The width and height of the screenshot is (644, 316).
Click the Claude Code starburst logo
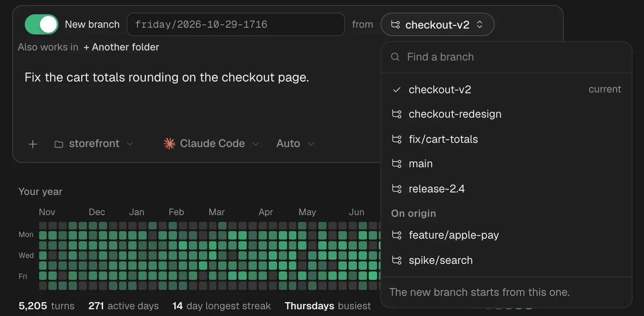pos(169,144)
